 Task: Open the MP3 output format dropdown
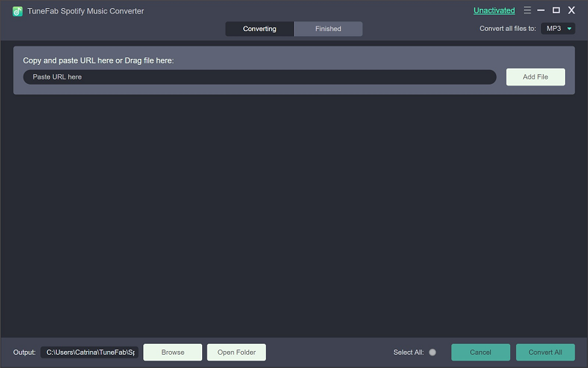pos(558,29)
